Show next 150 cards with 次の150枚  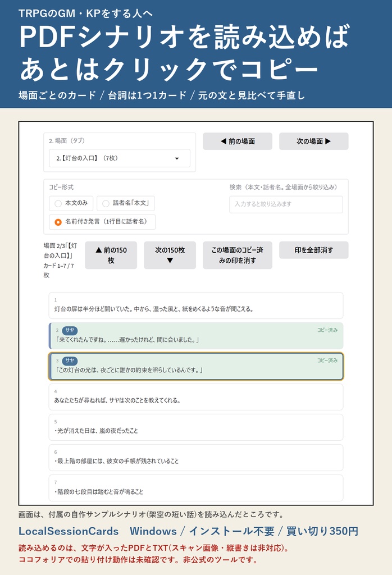[170, 255]
